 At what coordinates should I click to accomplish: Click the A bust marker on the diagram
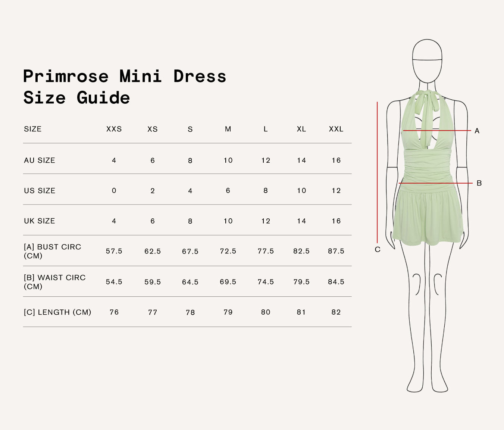(x=478, y=131)
